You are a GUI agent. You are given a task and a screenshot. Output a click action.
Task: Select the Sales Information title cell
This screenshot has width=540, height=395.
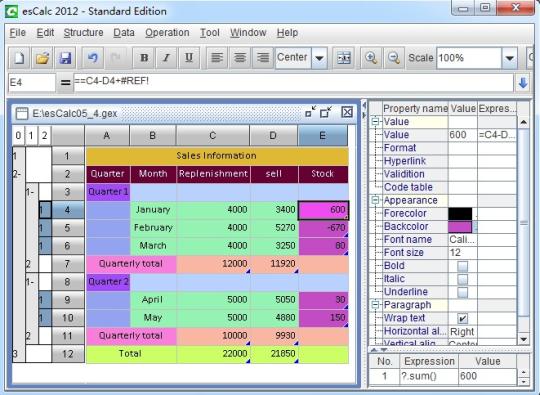[x=217, y=156]
